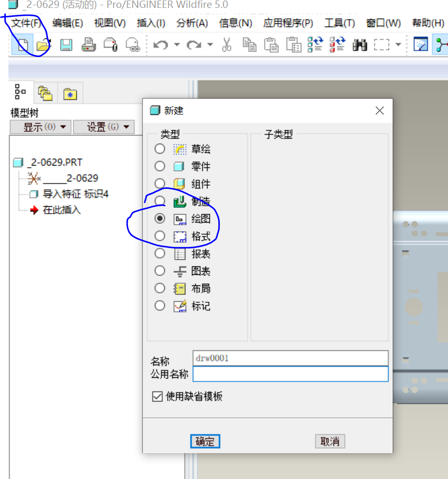Click the Regenerate manager red icon
This screenshot has width=448, height=479.
[337, 45]
